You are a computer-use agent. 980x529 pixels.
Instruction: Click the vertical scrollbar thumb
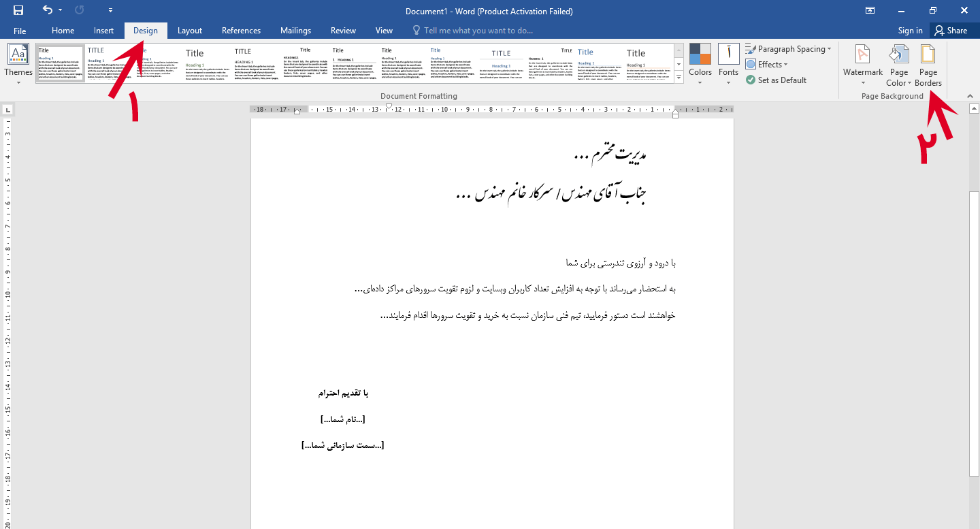pyautogui.click(x=974, y=334)
